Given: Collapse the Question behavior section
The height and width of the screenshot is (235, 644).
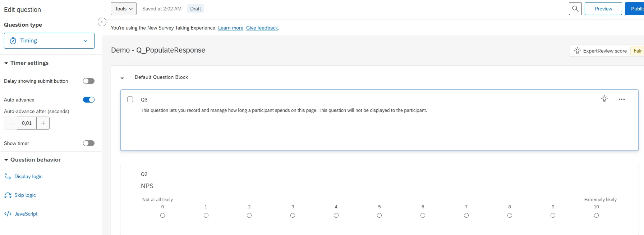Looking at the screenshot, I should click(x=6, y=160).
